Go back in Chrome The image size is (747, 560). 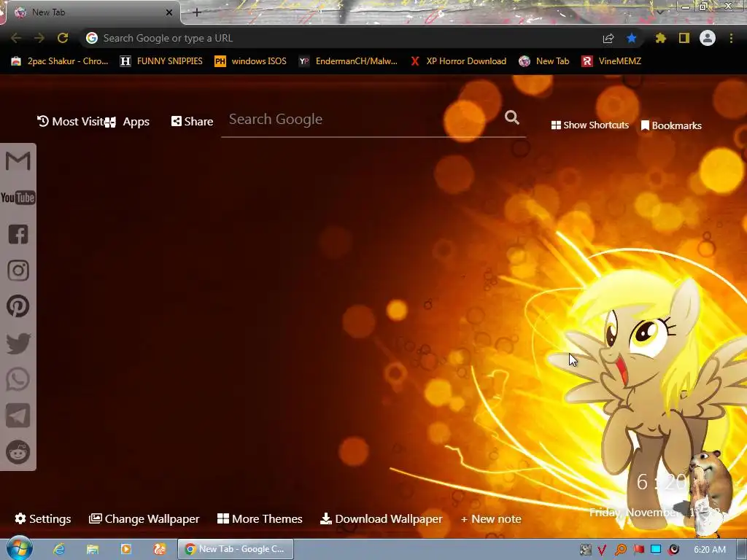coord(16,38)
